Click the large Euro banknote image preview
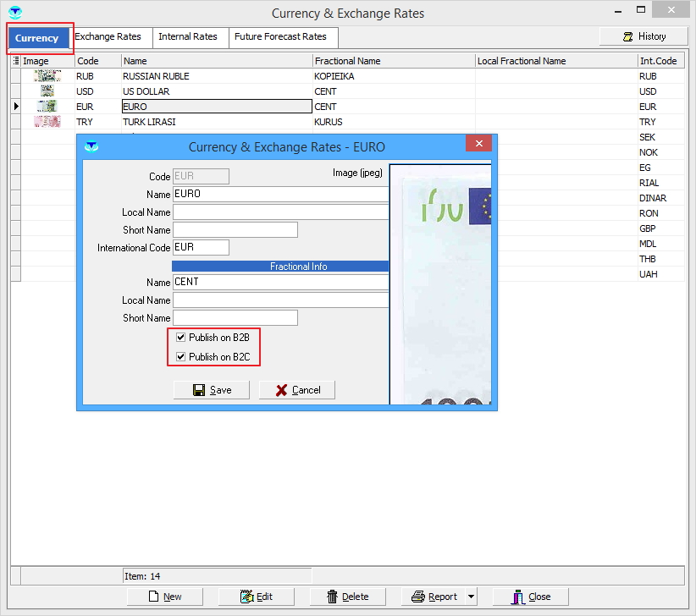696x616 pixels. coord(440,283)
